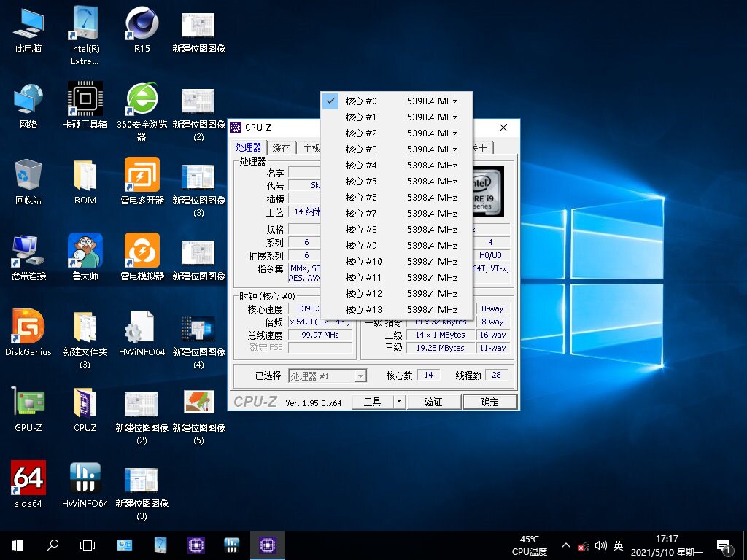Close the CPU-Z window
Viewport: 747px width, 560px height.
click(503, 128)
